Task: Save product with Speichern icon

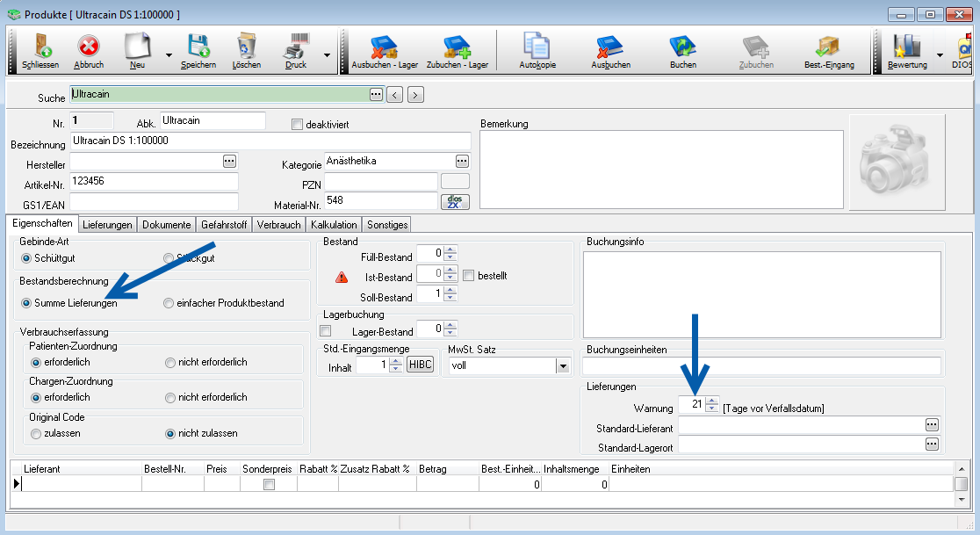Action: pos(198,47)
